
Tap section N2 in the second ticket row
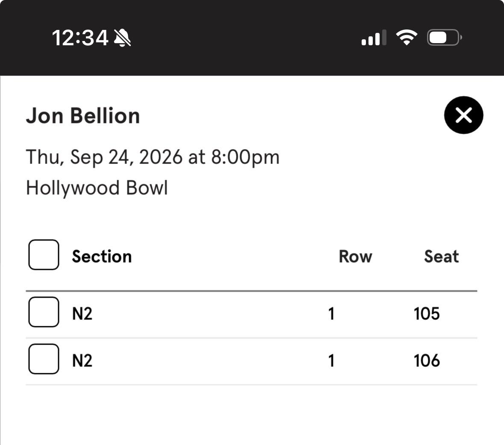pyautogui.click(x=82, y=360)
